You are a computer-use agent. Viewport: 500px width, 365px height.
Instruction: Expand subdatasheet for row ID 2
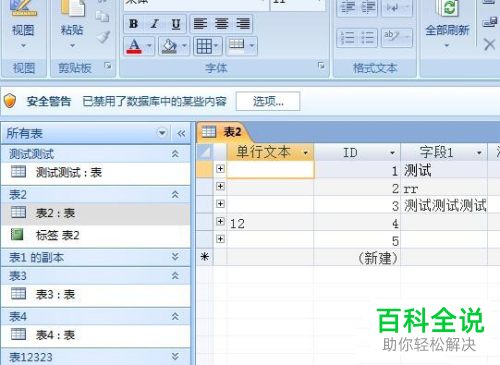coord(220,186)
